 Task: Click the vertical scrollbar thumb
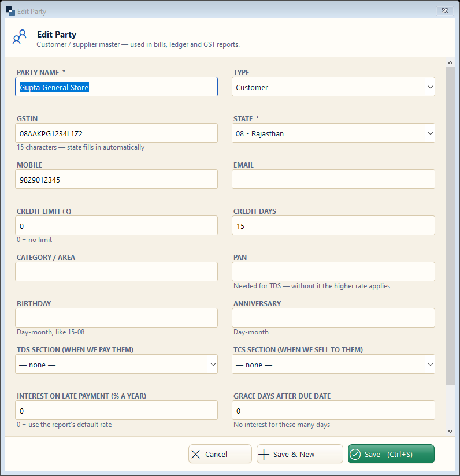pyautogui.click(x=450, y=226)
